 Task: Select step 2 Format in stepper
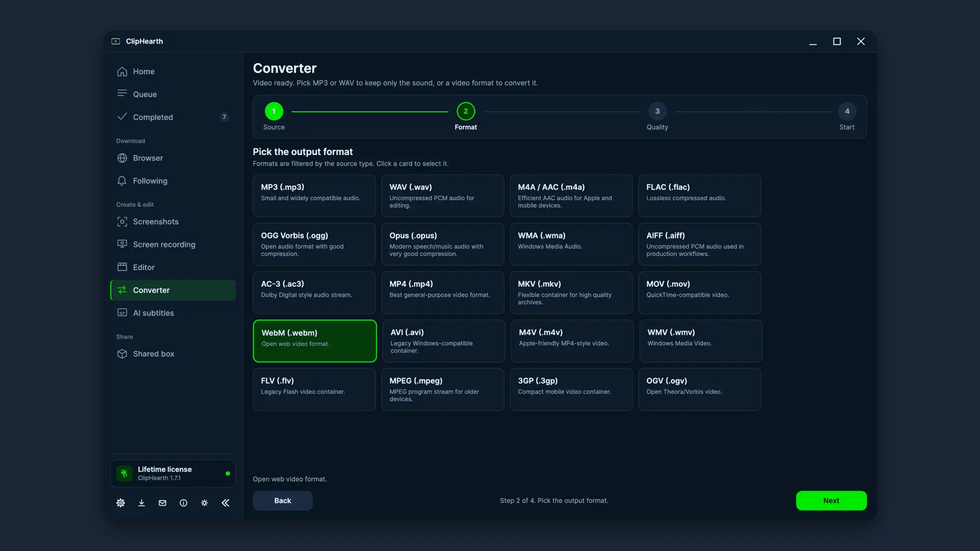click(x=465, y=111)
